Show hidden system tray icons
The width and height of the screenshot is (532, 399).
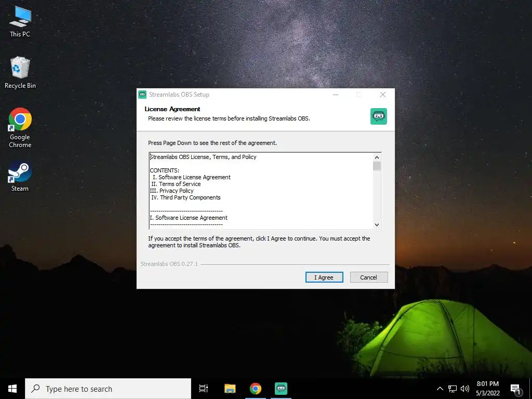pyautogui.click(x=440, y=389)
